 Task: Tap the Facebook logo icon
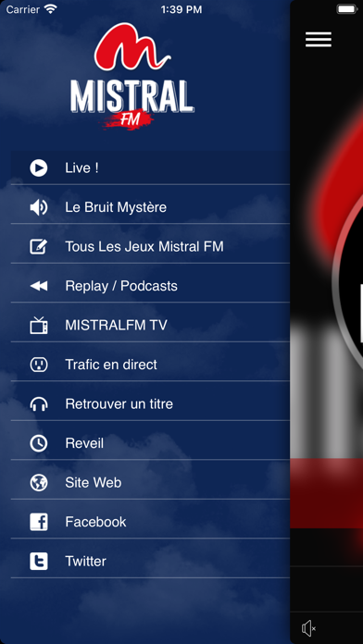coord(39,522)
